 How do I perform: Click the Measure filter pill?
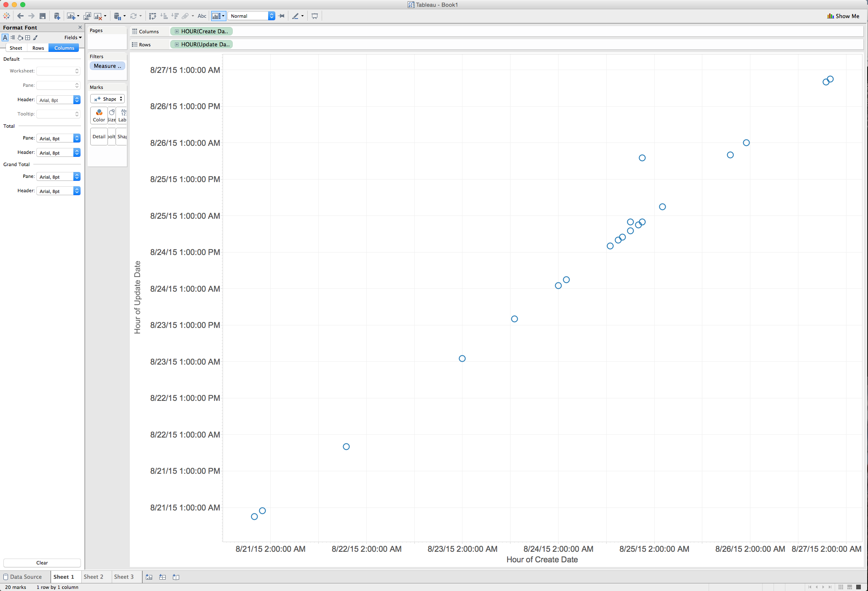coord(107,66)
